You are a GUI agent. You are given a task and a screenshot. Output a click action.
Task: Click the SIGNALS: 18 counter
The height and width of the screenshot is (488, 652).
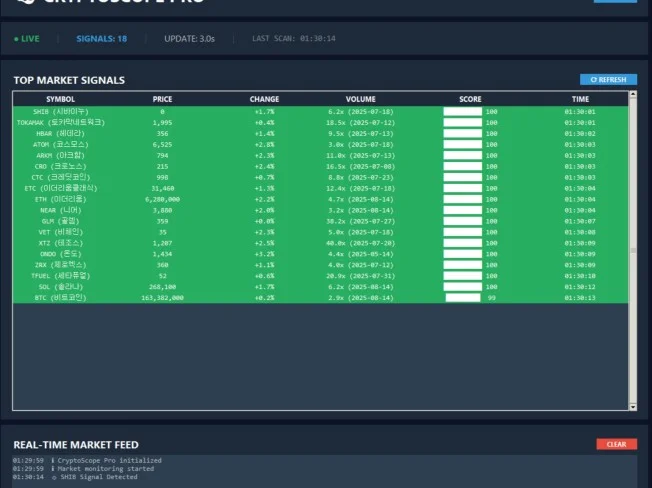click(101, 39)
